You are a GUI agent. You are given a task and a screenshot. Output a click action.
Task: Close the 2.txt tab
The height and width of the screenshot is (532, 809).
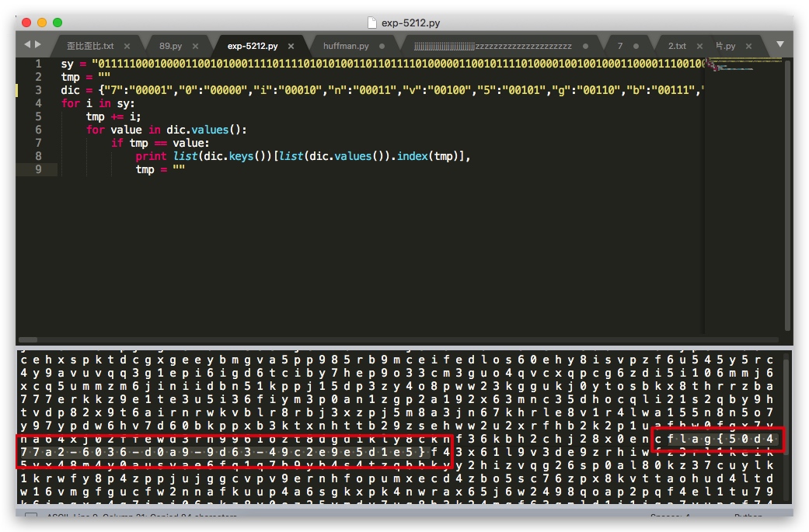click(699, 47)
